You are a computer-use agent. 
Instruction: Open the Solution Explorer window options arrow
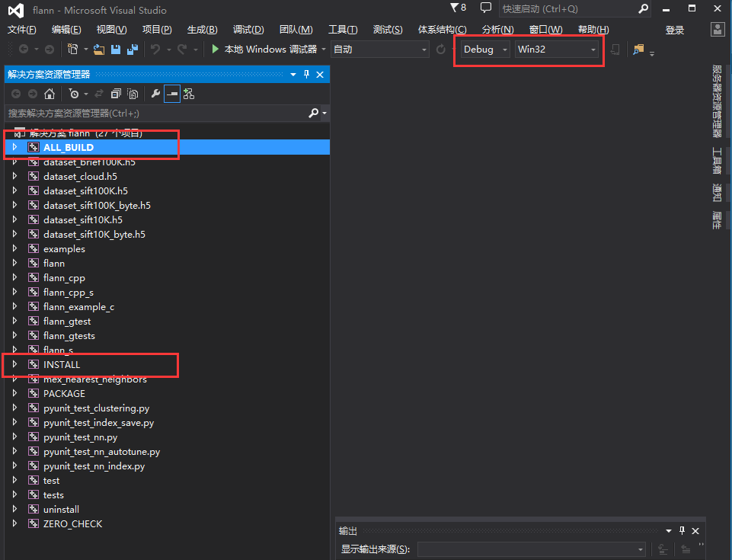point(293,74)
